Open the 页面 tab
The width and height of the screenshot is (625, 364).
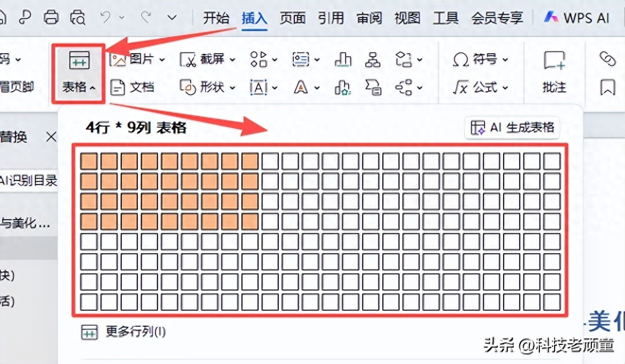pyautogui.click(x=293, y=18)
